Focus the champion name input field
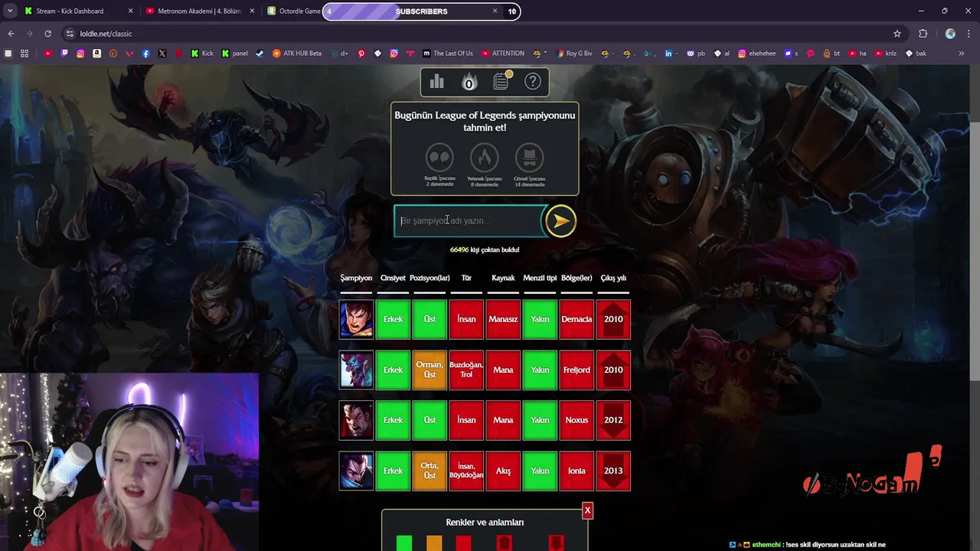 [x=469, y=220]
